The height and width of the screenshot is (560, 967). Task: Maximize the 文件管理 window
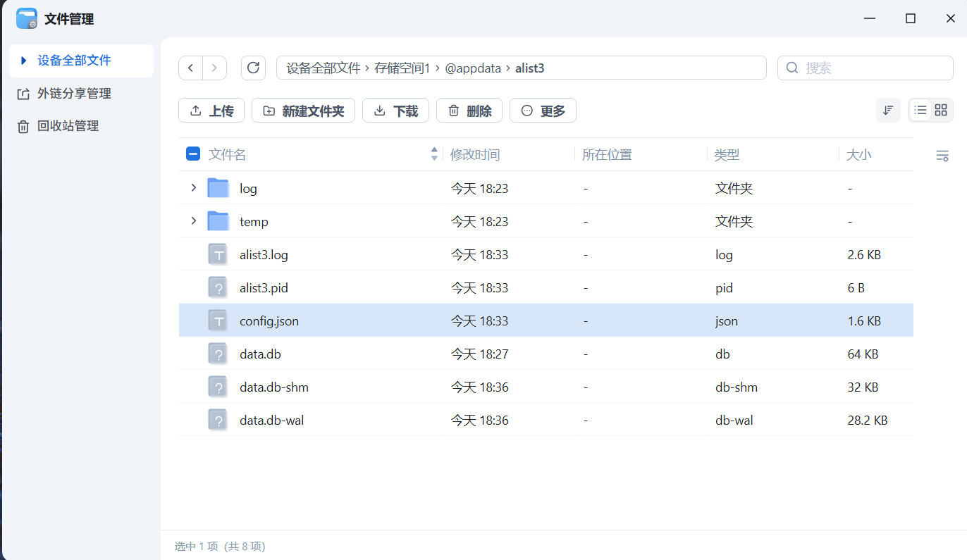click(911, 19)
